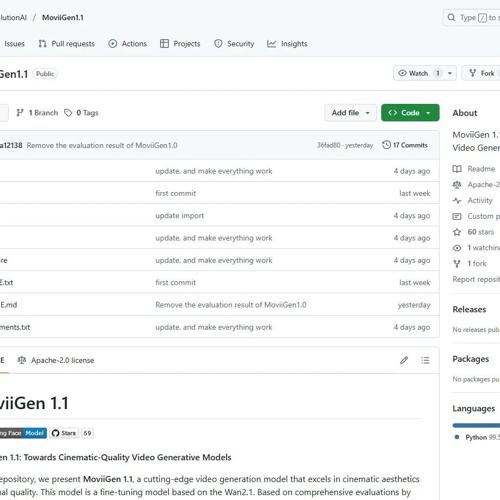Open the README outline list icon

pos(425,360)
